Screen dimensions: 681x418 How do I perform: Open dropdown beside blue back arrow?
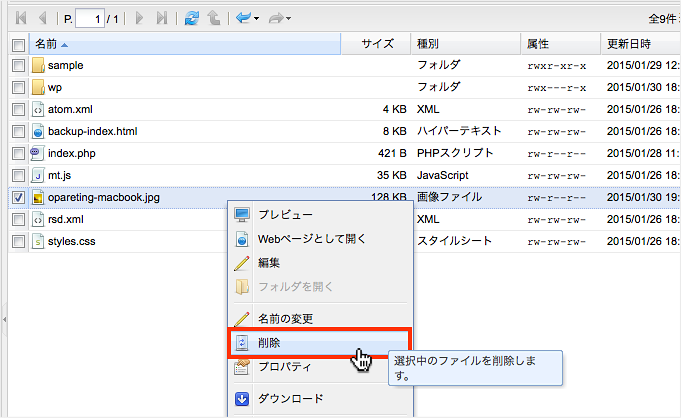[x=257, y=19]
